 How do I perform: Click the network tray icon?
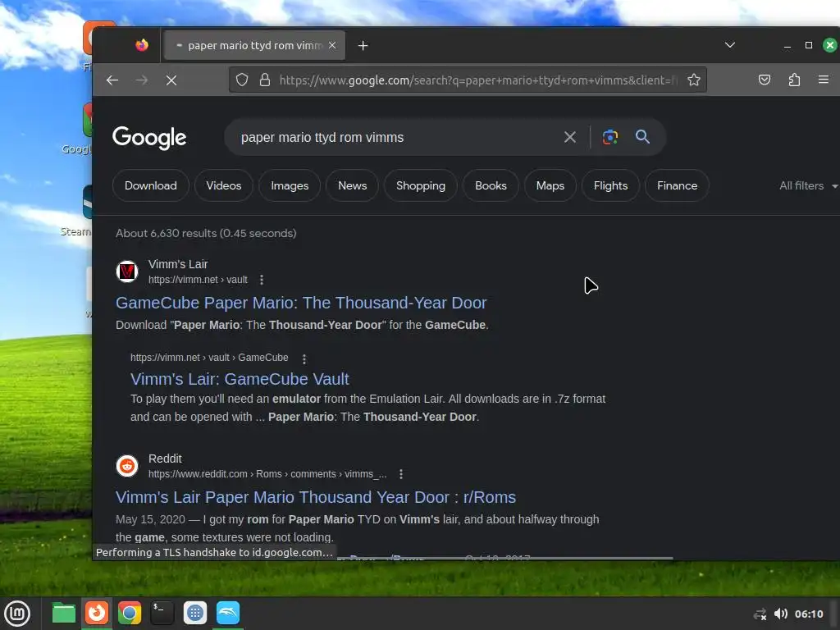point(760,614)
